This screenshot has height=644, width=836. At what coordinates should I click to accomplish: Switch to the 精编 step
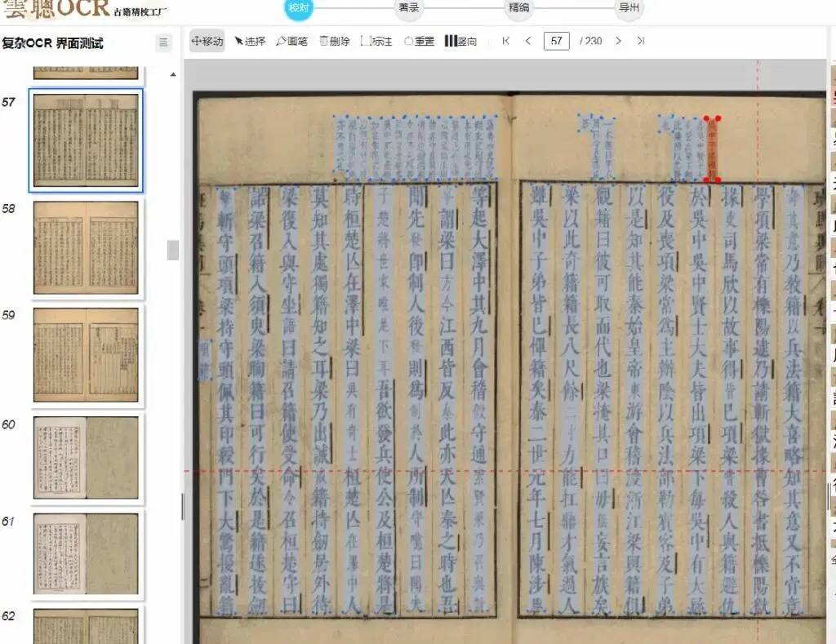[x=518, y=7]
